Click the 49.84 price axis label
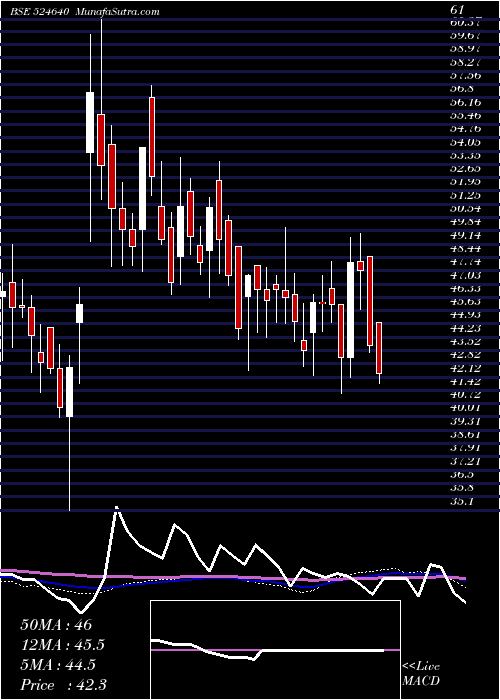The width and height of the screenshot is (500, 700). point(466,221)
